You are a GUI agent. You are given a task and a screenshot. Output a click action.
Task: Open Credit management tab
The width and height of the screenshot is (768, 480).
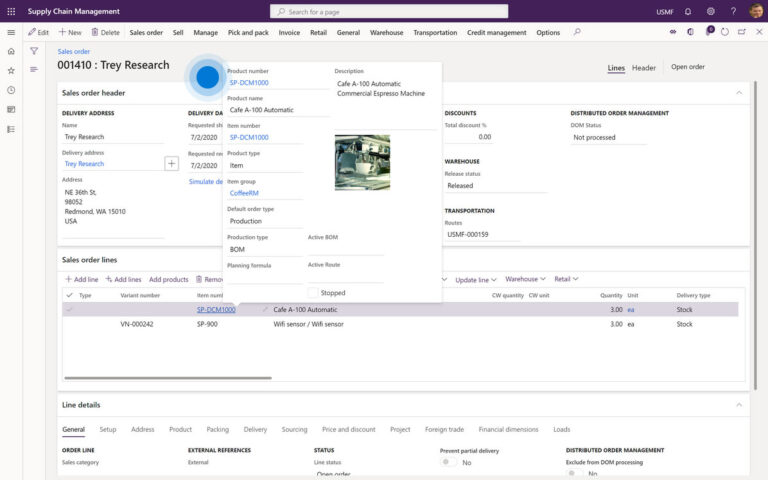click(x=497, y=32)
